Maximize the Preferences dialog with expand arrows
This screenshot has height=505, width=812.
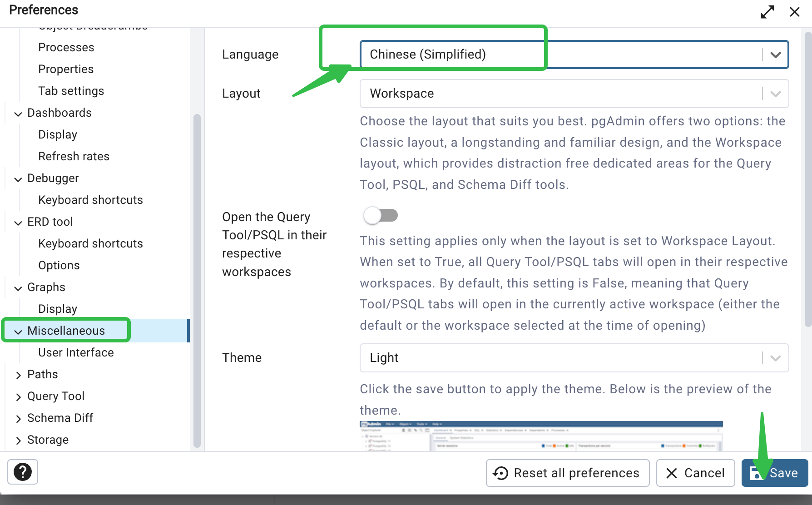click(x=767, y=12)
